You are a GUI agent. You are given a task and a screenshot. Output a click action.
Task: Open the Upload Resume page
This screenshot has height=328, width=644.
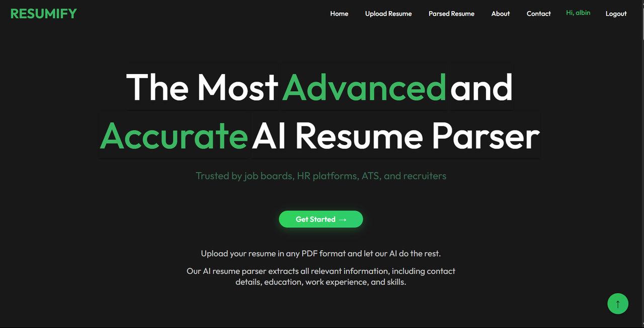[x=388, y=14]
